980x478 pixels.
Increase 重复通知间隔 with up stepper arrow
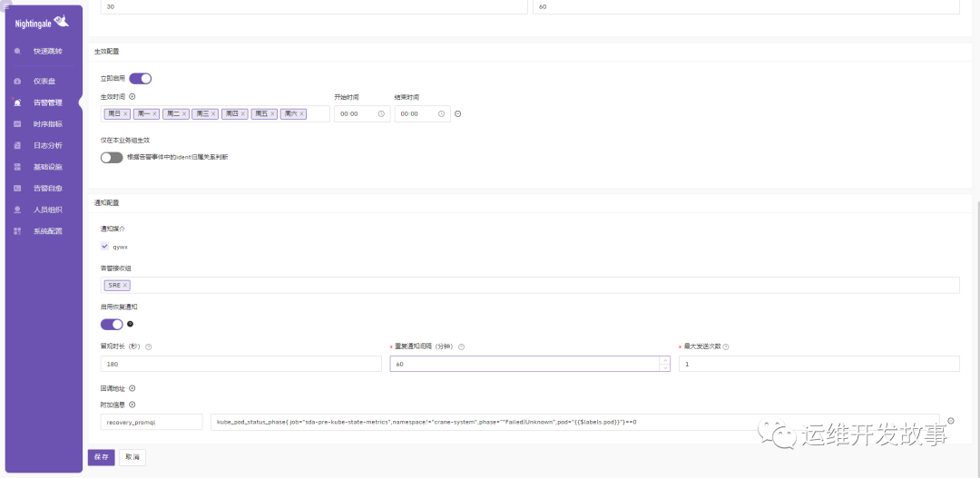[664, 360]
